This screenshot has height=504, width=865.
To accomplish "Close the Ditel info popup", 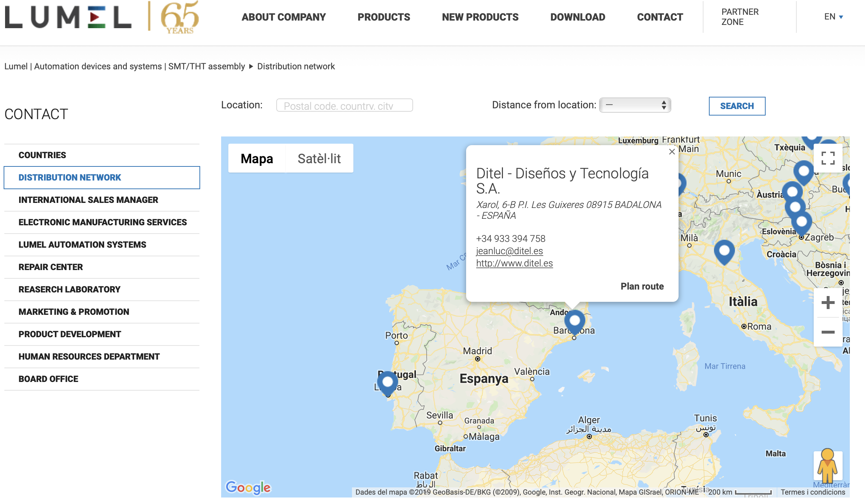I will tap(672, 152).
